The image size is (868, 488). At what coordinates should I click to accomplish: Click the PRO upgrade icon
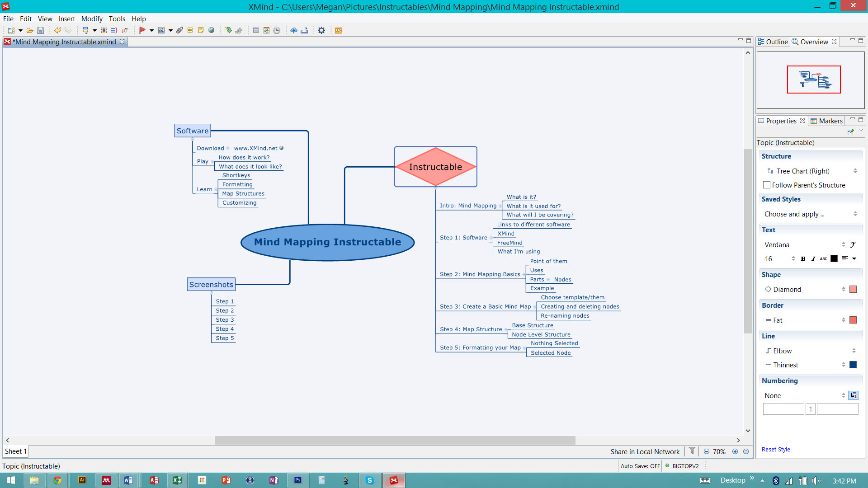[339, 31]
